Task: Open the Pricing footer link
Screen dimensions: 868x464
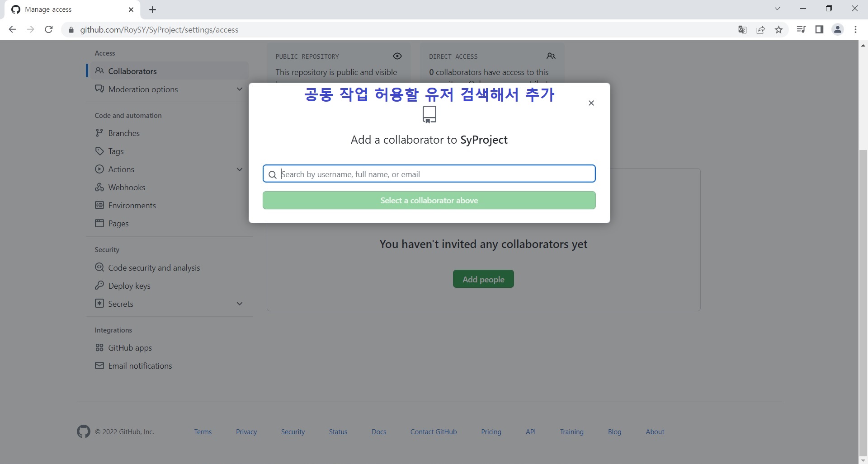Action: [491, 432]
